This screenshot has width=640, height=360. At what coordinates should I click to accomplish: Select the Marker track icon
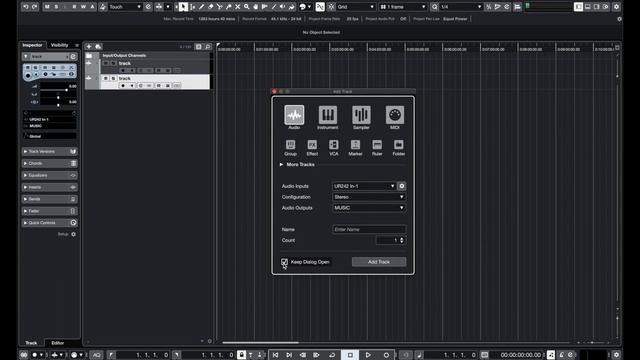click(355, 145)
